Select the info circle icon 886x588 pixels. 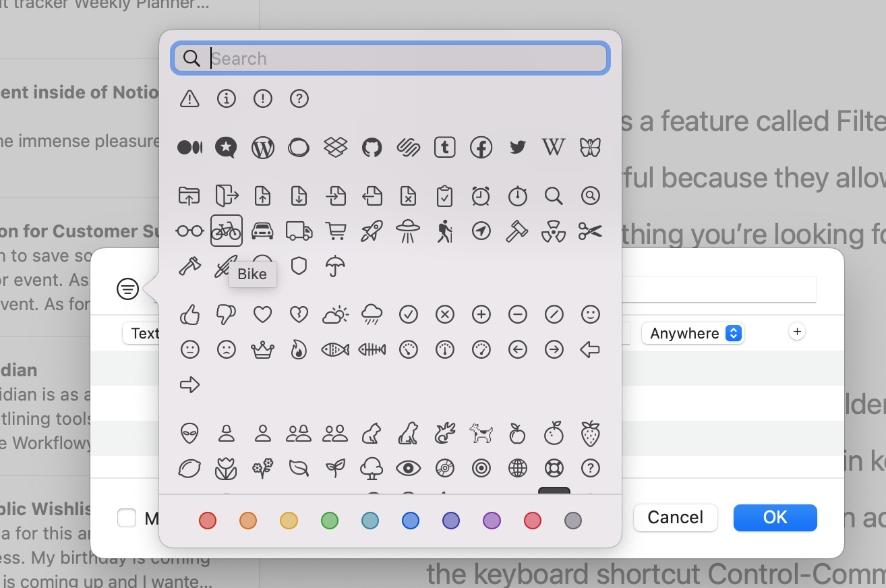[227, 99]
